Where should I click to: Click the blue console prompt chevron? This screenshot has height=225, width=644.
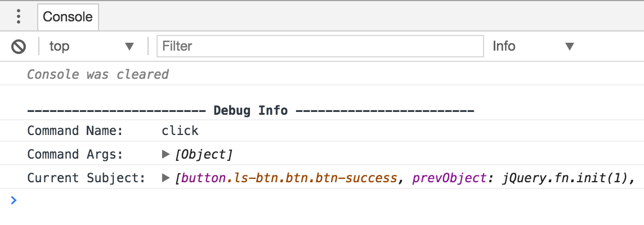pos(14,200)
